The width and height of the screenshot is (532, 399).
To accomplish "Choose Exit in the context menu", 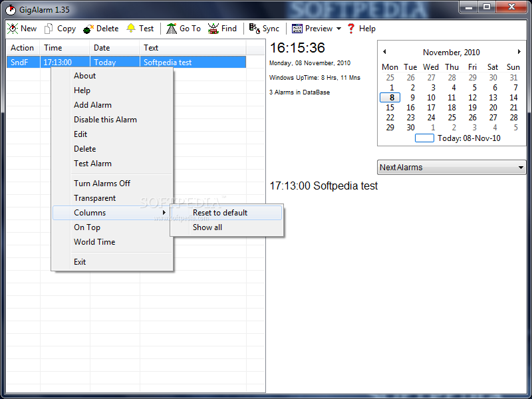I will [80, 261].
